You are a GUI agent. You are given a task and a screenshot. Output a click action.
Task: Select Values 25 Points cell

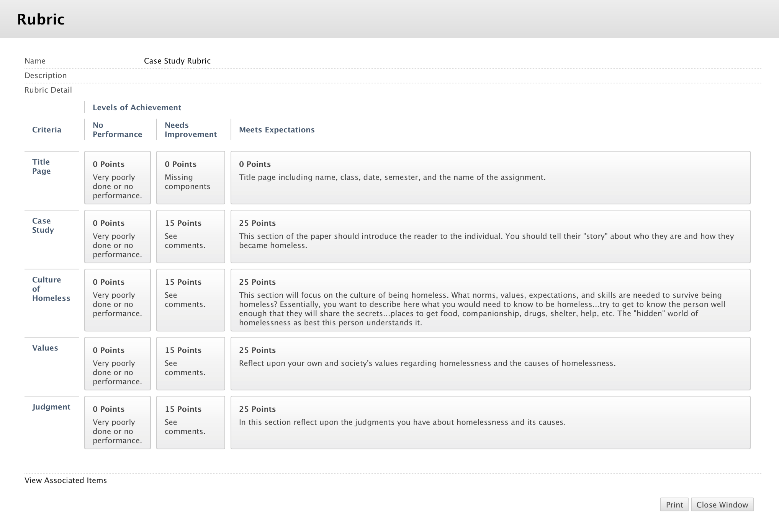click(490, 364)
